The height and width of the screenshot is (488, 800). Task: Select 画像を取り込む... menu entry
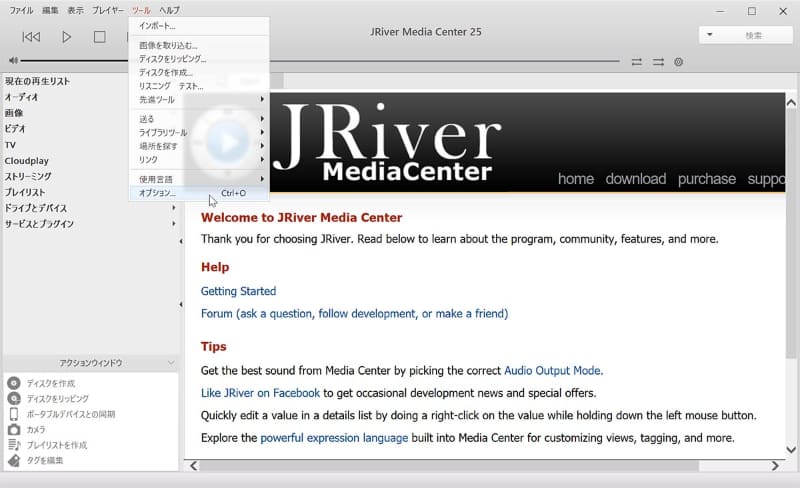coord(199,45)
